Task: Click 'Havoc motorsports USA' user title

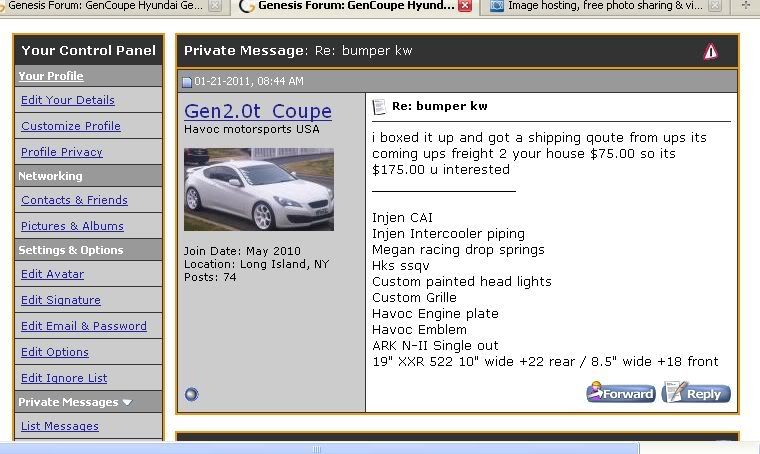Action: [252, 129]
